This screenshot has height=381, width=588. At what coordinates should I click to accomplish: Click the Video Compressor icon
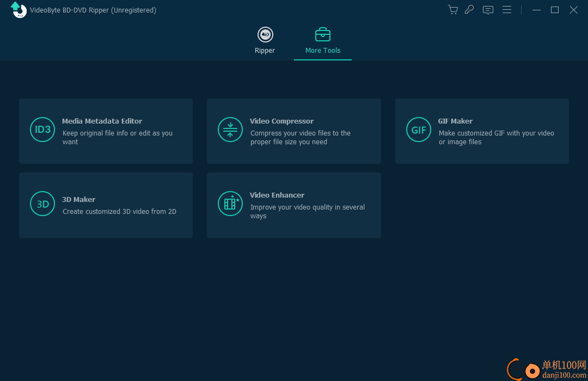click(x=230, y=130)
